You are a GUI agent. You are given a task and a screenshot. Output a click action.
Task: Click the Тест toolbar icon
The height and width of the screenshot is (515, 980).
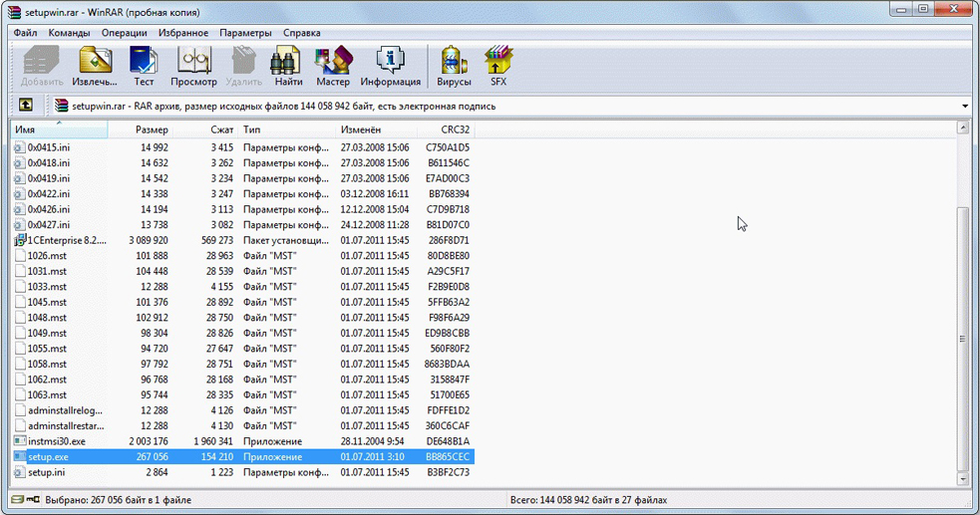tap(144, 66)
